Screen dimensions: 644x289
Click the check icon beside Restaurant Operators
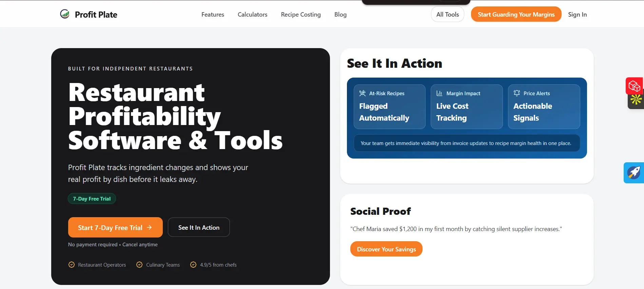[72, 265]
